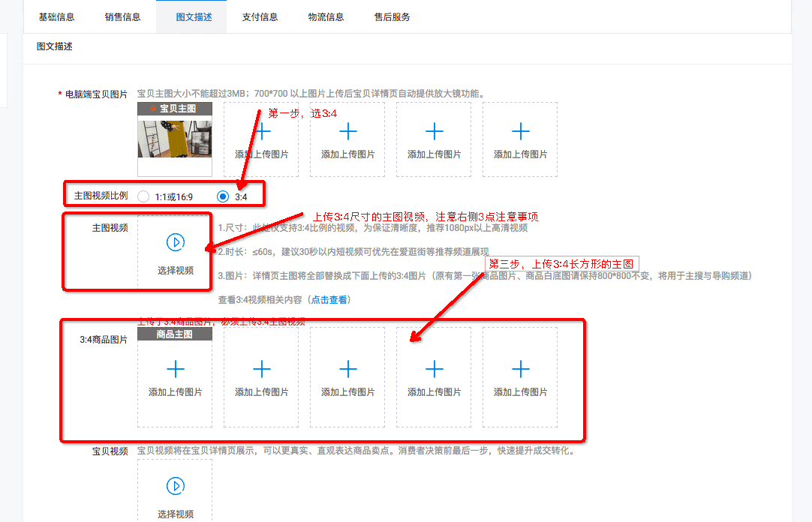Viewport: 812px width, 522px height.
Task: Switch to the 售后服务 tab
Action: 392,16
